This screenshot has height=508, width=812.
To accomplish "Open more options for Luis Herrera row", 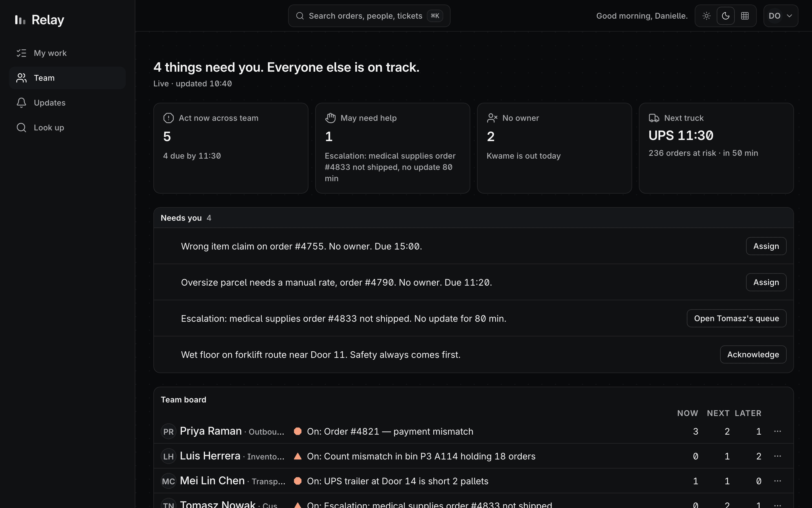I will pyautogui.click(x=777, y=456).
